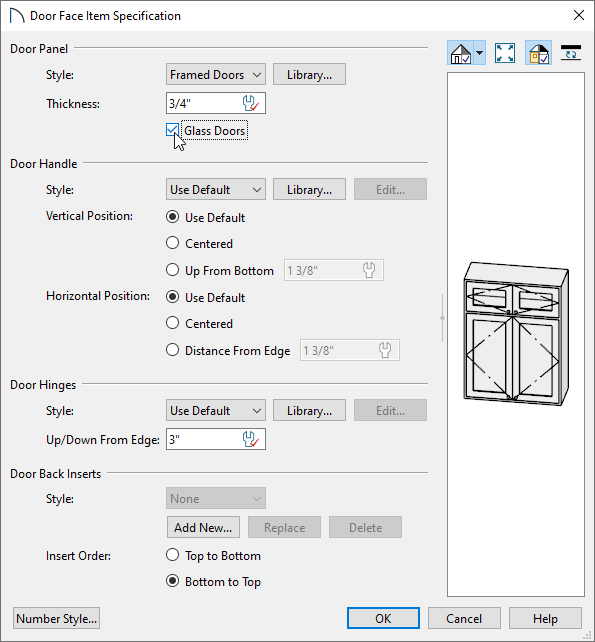Select Centered for Vertical Position
This screenshot has height=642, width=595.
pyautogui.click(x=172, y=243)
